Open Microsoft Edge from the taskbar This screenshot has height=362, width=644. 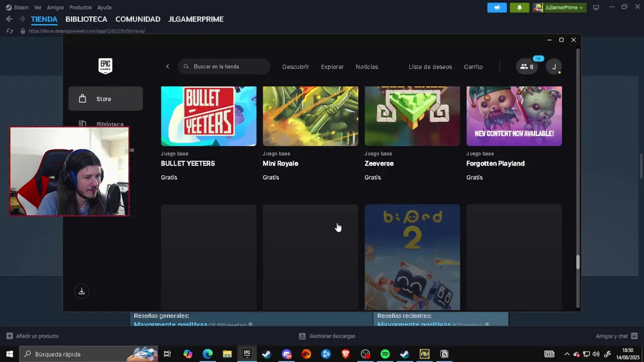[x=207, y=354]
